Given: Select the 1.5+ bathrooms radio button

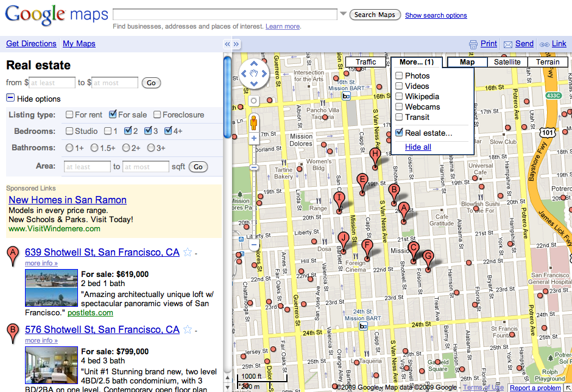Looking at the screenshot, I should tap(94, 148).
